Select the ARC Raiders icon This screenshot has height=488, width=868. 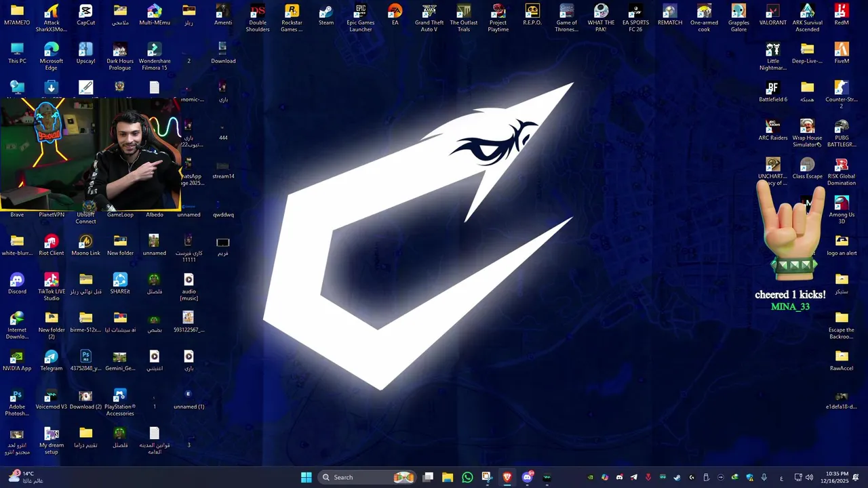pyautogui.click(x=772, y=131)
